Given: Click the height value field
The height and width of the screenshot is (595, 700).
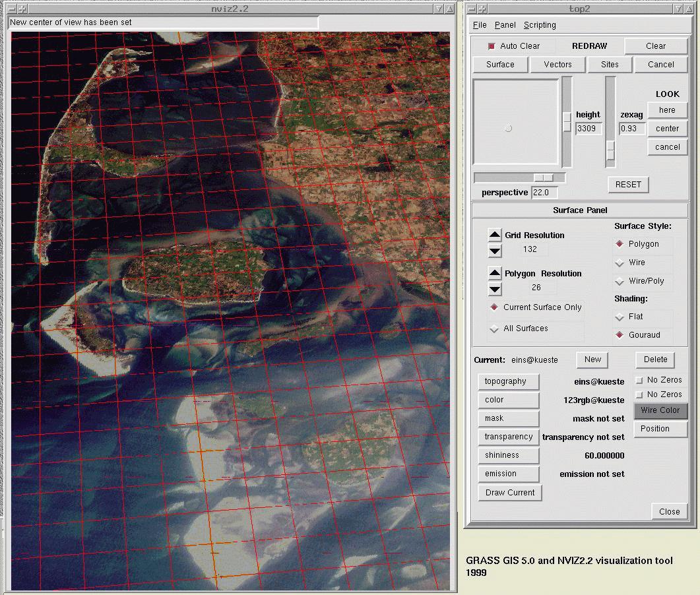Looking at the screenshot, I should (x=589, y=129).
